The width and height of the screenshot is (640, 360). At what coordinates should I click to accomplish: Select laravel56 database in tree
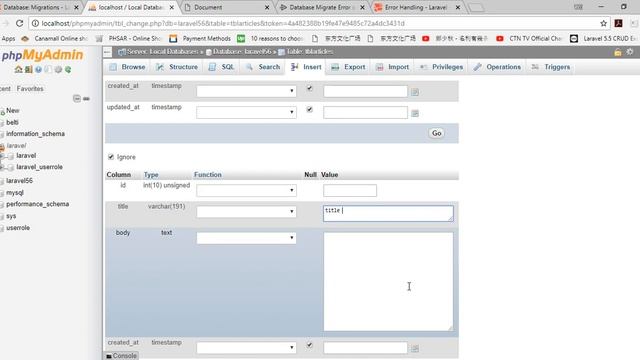(x=19, y=180)
